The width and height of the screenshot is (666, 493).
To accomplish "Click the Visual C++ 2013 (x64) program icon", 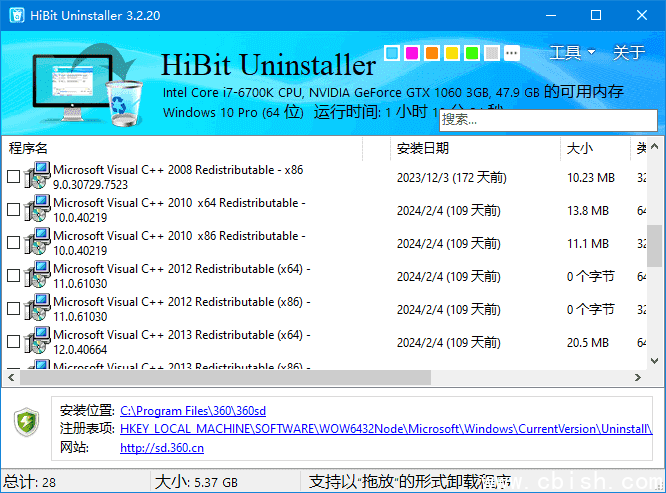I will [37, 342].
